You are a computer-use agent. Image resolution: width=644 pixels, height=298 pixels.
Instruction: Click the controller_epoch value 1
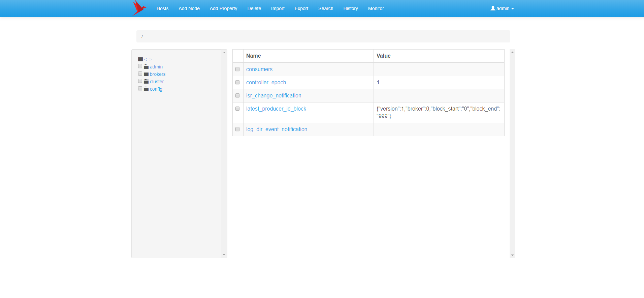pos(378,82)
